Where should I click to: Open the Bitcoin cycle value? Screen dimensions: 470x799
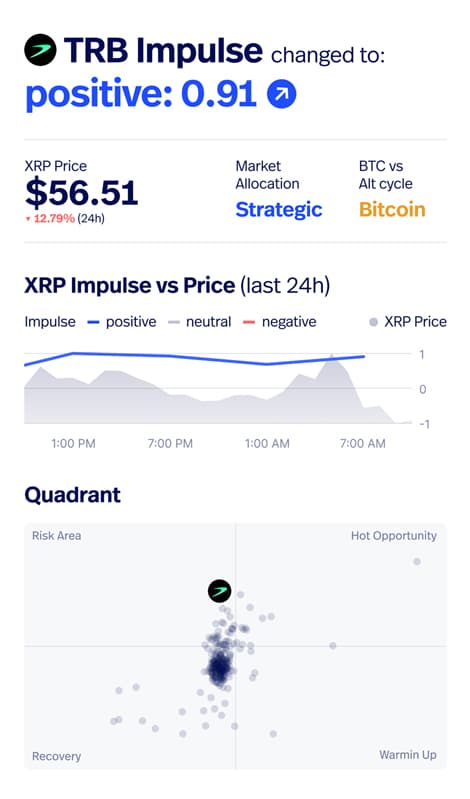coord(392,209)
